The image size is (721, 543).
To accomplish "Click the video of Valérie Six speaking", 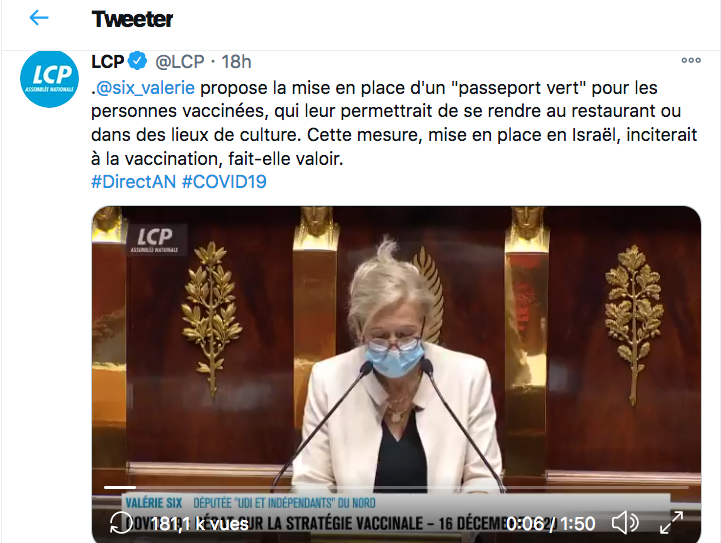I will (396, 349).
